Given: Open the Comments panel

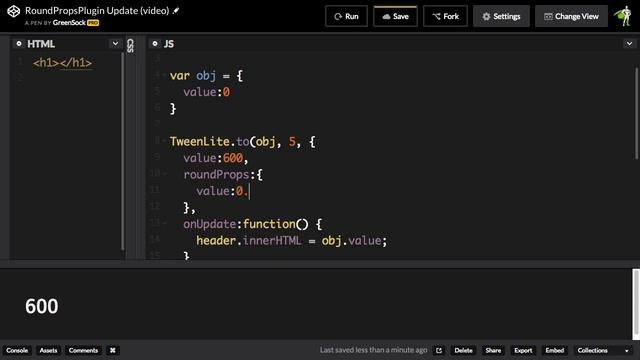Looking at the screenshot, I should (x=83, y=350).
